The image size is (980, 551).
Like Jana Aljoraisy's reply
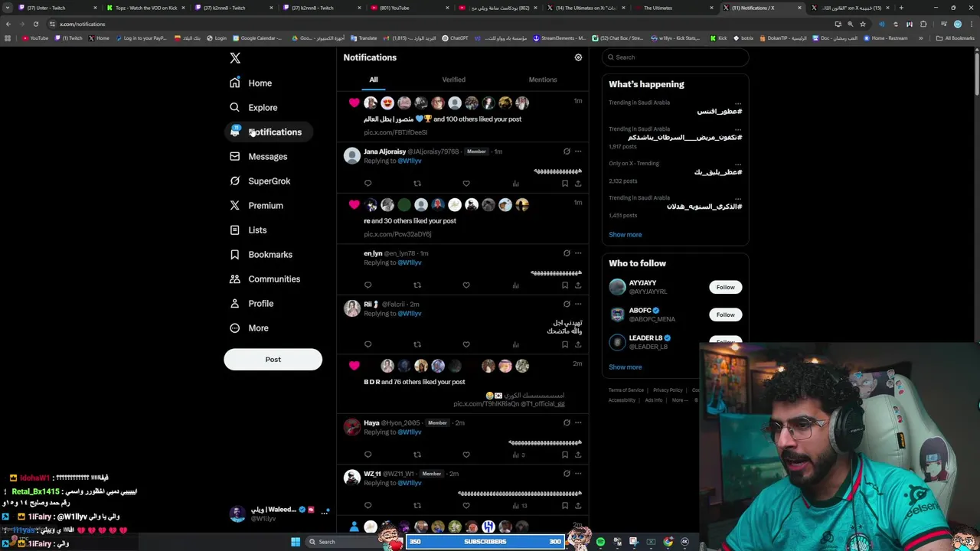click(x=466, y=184)
